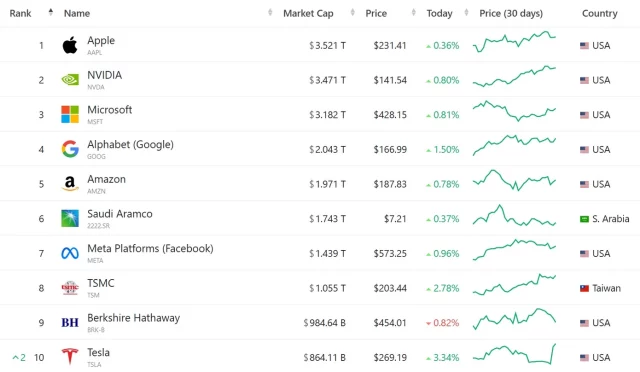
Task: Sort by Market Cap column header
Action: click(x=308, y=13)
